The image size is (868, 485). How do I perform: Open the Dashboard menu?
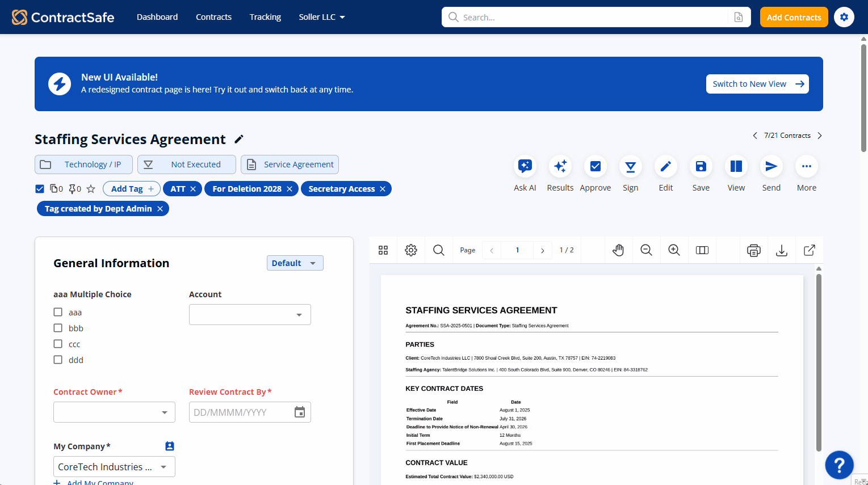point(157,17)
